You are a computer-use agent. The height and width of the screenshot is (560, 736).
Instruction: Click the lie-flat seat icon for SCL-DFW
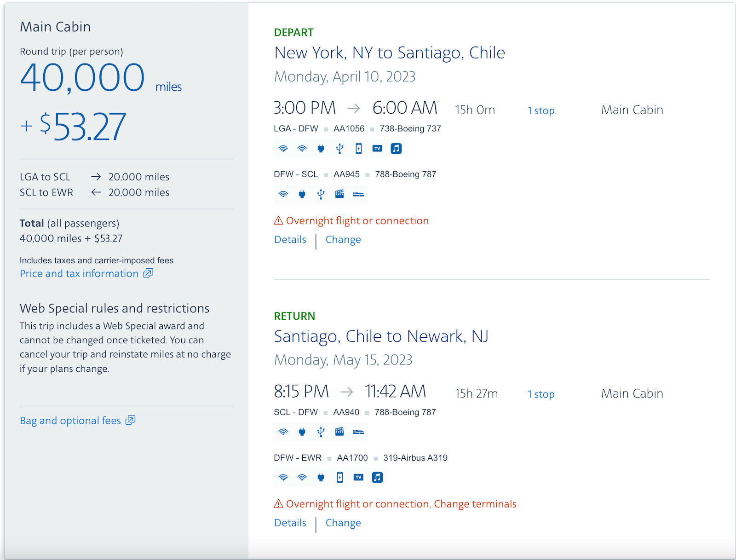(x=358, y=432)
